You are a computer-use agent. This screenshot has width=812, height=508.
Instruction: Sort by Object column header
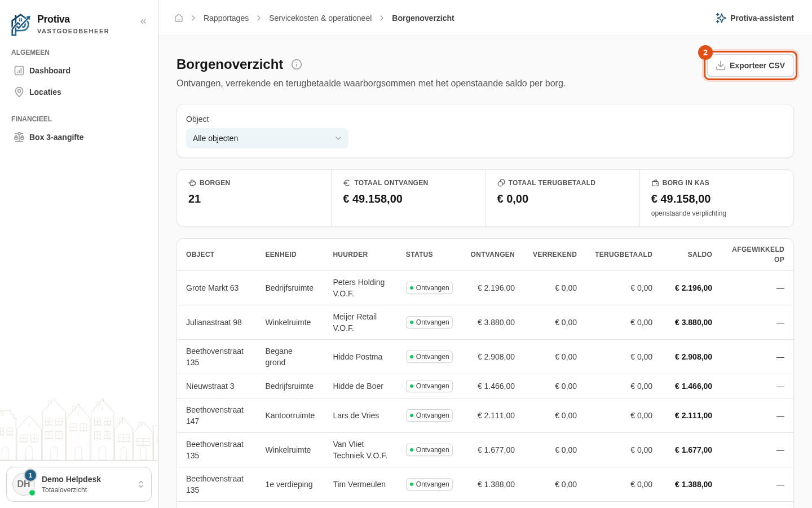pyautogui.click(x=200, y=255)
